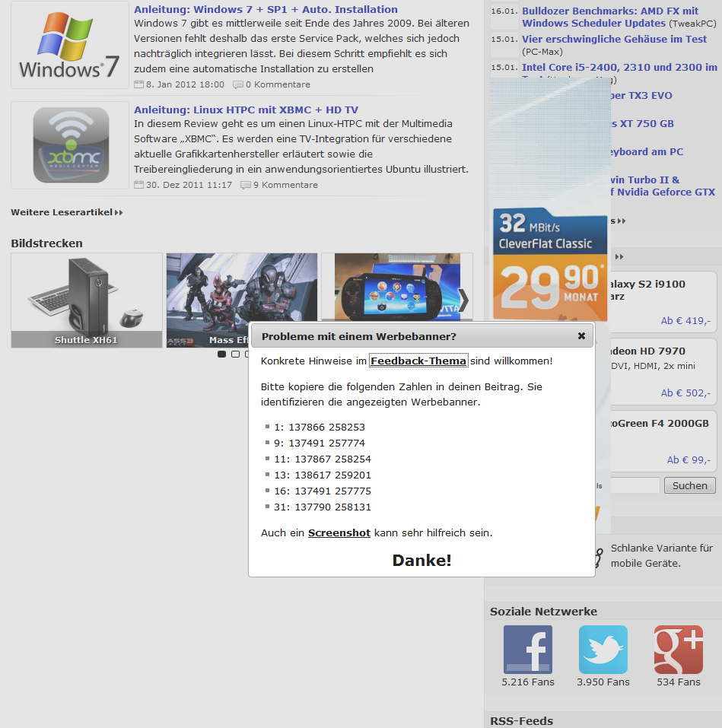Click the 5.216 Fans label
The image size is (722, 728).
(x=528, y=682)
